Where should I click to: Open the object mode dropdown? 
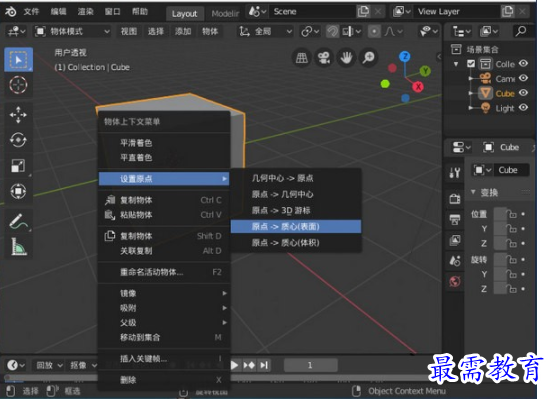click(x=72, y=32)
